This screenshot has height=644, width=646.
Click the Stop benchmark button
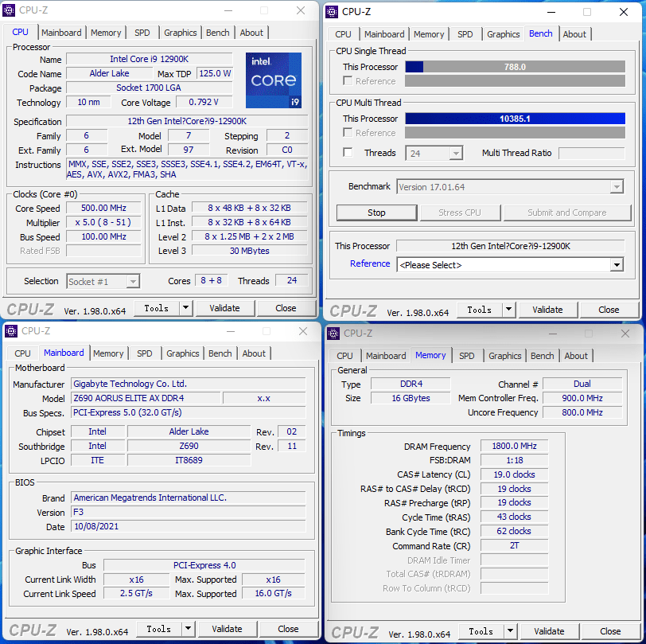(376, 213)
